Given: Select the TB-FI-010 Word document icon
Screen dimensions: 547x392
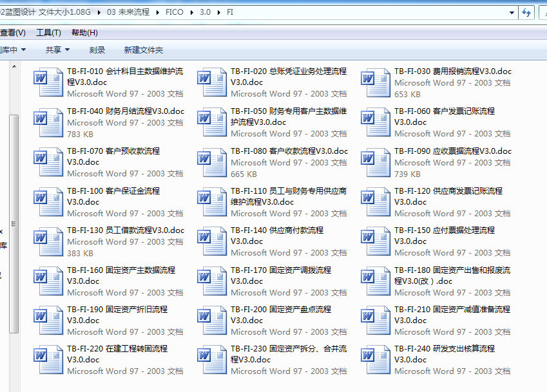Looking at the screenshot, I should pyautogui.click(x=48, y=82).
